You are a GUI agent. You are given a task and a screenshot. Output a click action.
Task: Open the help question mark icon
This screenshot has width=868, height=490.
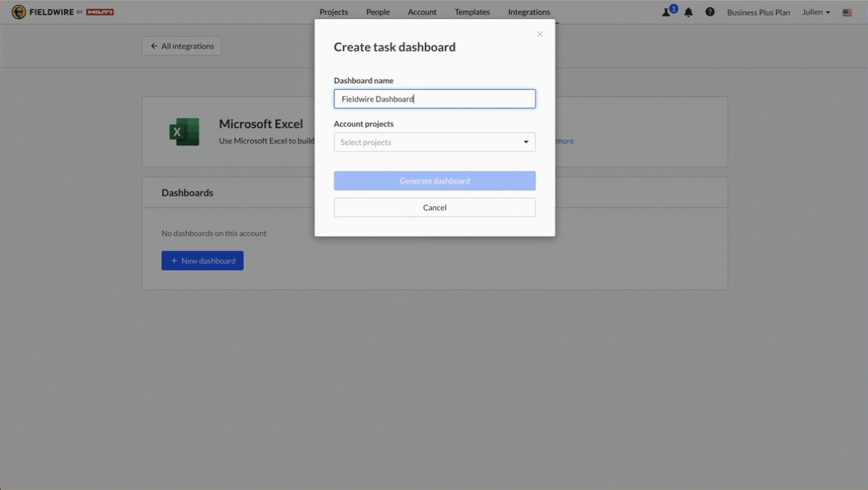coord(710,12)
